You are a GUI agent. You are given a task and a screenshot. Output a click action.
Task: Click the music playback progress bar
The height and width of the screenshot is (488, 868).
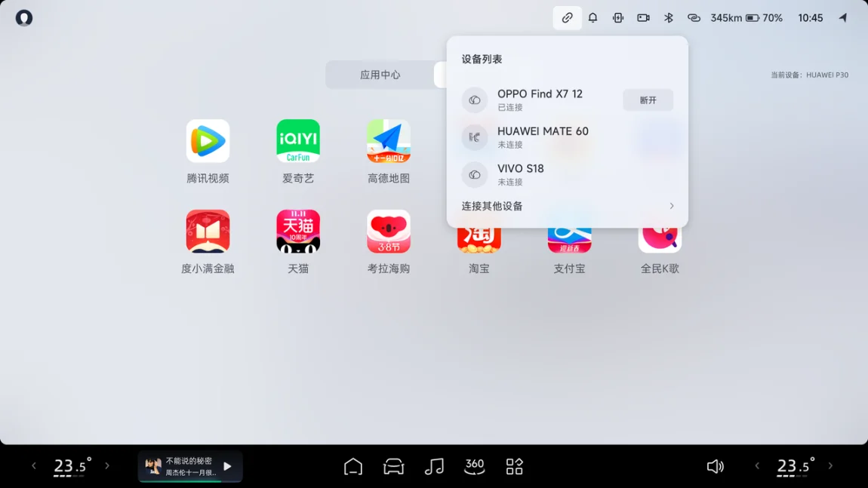[190, 481]
